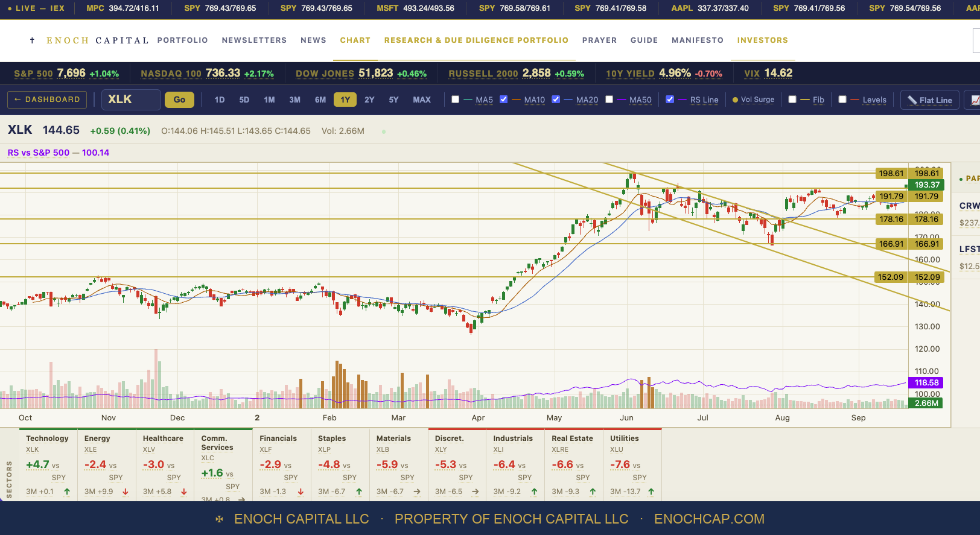Screen dimensions: 980x535
Task: Open the Guide page
Action: click(x=644, y=40)
